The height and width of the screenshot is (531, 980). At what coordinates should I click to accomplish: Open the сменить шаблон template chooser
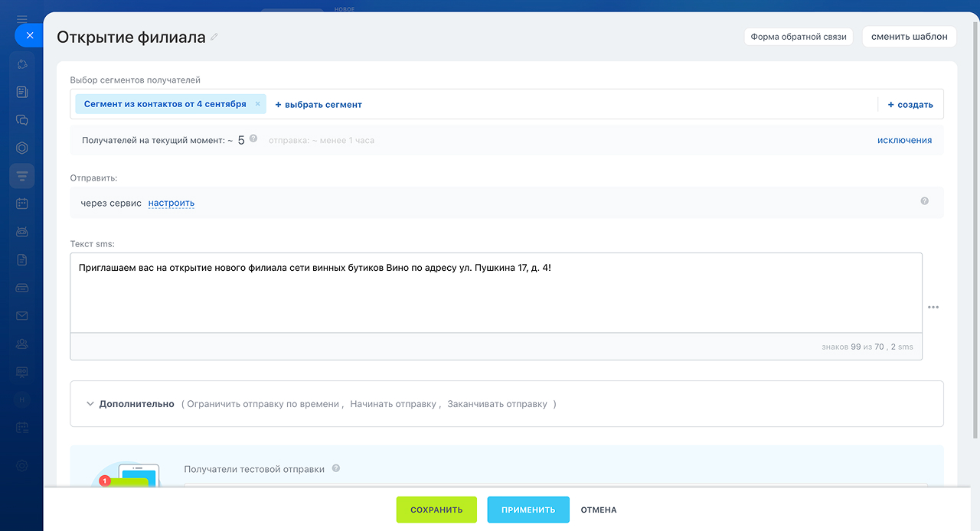click(x=909, y=37)
